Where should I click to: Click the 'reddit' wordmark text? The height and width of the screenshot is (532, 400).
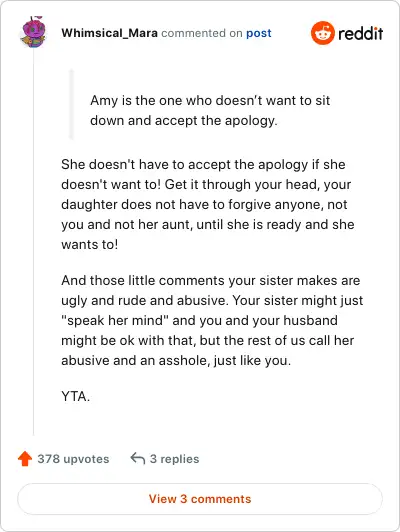[361, 33]
